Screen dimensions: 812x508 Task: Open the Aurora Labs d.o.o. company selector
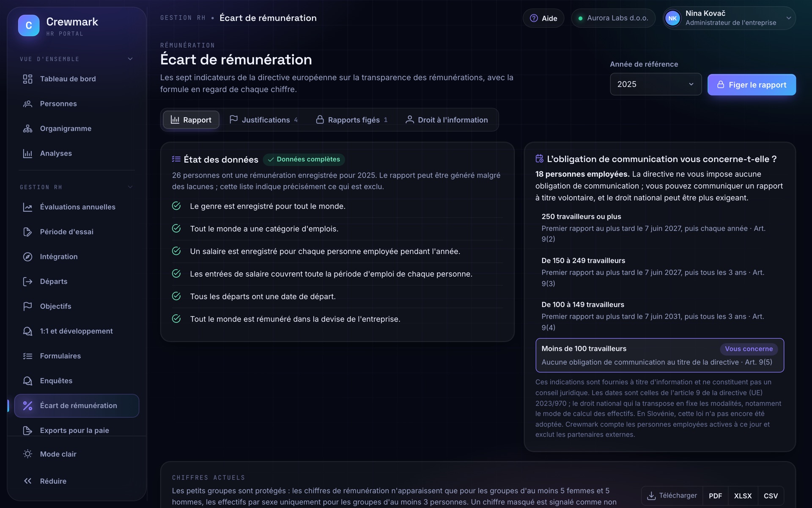click(613, 18)
